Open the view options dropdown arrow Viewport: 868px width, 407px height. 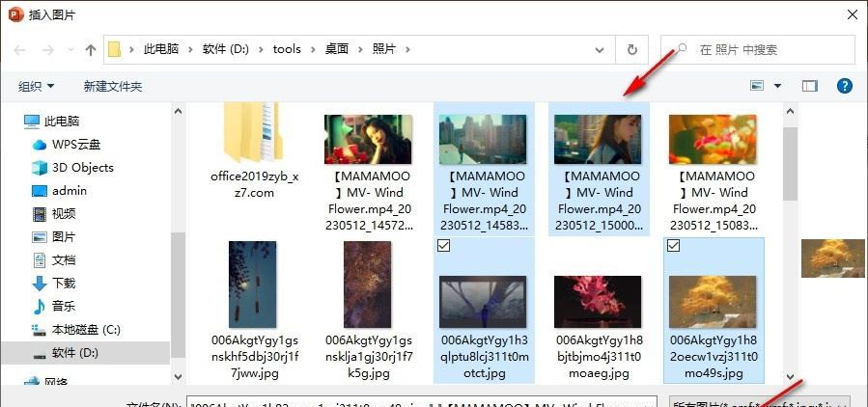click(x=778, y=86)
